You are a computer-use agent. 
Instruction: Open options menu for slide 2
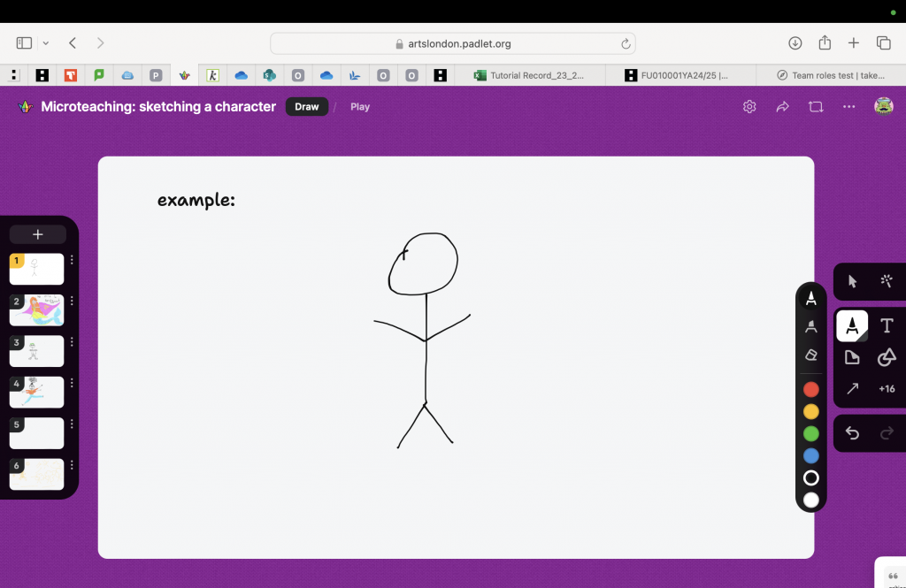coord(72,302)
